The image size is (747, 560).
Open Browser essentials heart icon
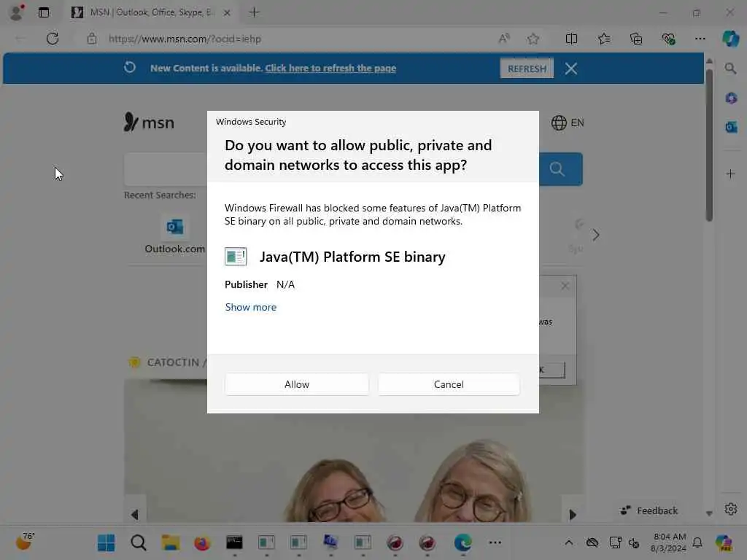click(x=668, y=39)
